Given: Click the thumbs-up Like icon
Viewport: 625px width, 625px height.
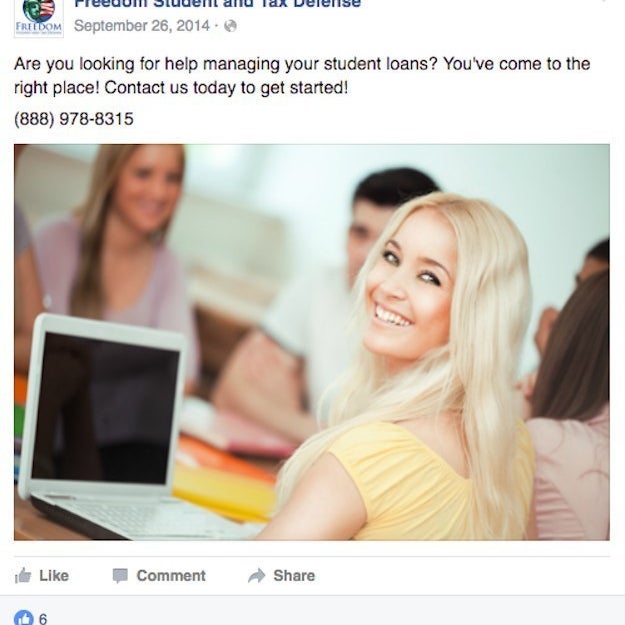Looking at the screenshot, I should (23, 576).
